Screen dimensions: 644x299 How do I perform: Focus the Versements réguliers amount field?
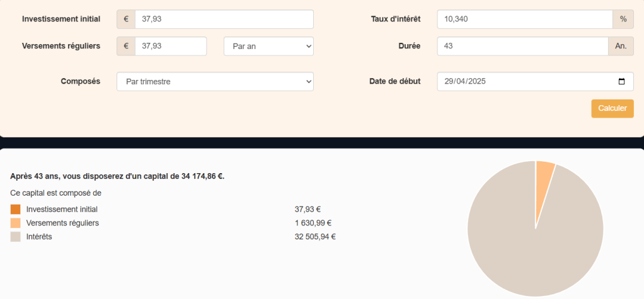pos(170,46)
